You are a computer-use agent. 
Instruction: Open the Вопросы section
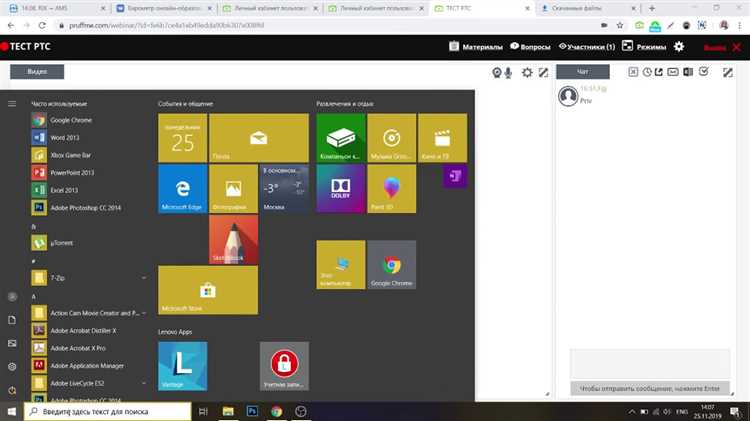530,46
